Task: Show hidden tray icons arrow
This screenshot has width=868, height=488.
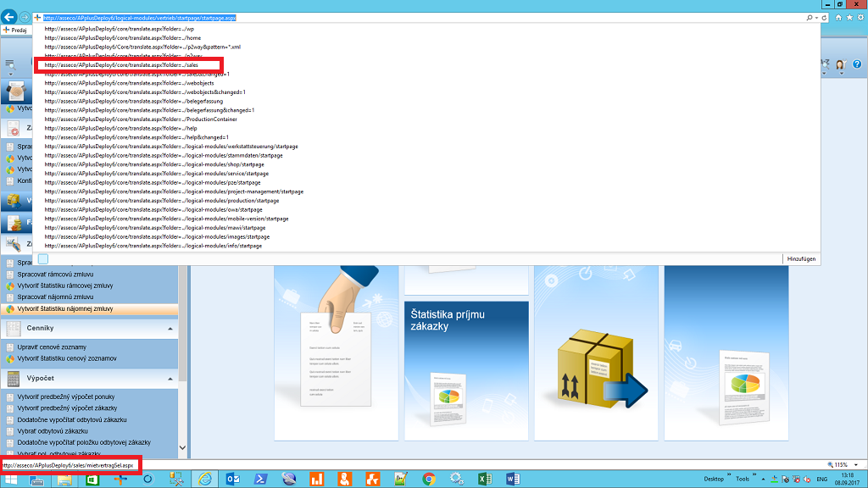Action: tap(763, 480)
